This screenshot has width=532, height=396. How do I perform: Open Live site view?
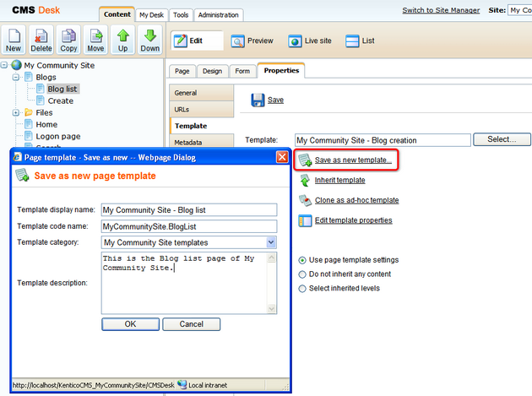(x=310, y=41)
